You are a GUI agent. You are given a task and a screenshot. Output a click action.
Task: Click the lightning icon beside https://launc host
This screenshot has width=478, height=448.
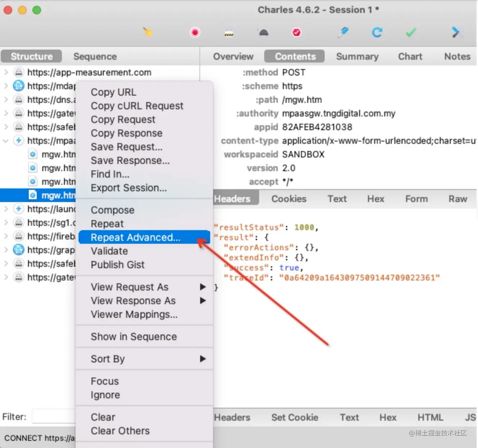[x=19, y=209]
